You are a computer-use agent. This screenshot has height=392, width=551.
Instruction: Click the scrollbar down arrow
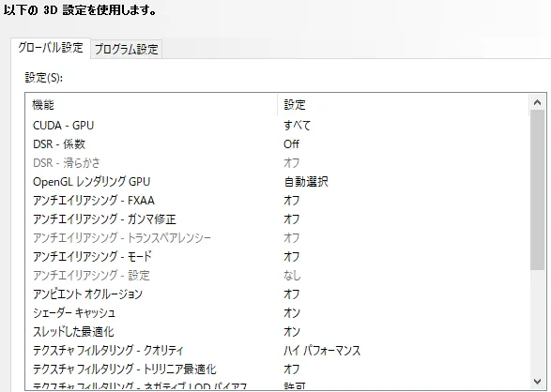537,381
